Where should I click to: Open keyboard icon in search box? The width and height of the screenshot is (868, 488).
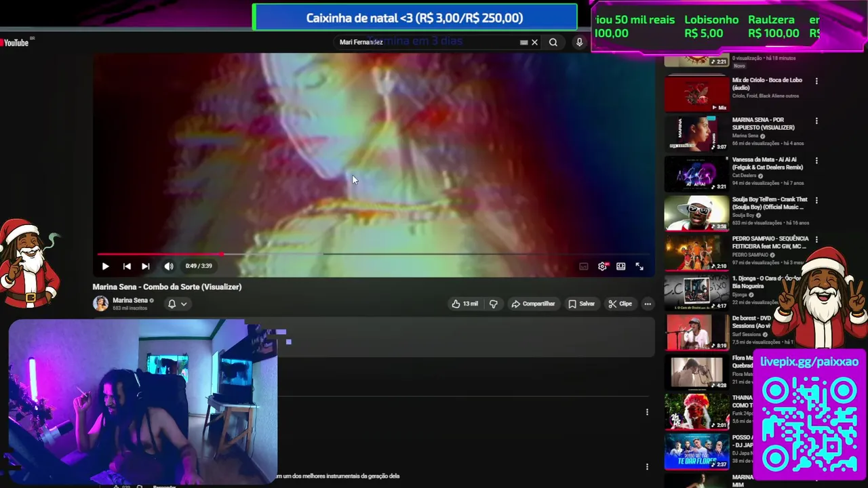click(x=524, y=42)
